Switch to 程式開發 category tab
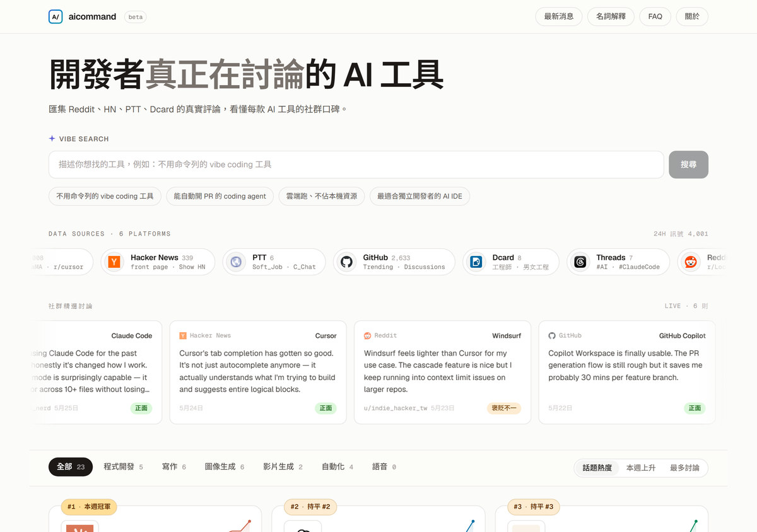 tap(123, 467)
